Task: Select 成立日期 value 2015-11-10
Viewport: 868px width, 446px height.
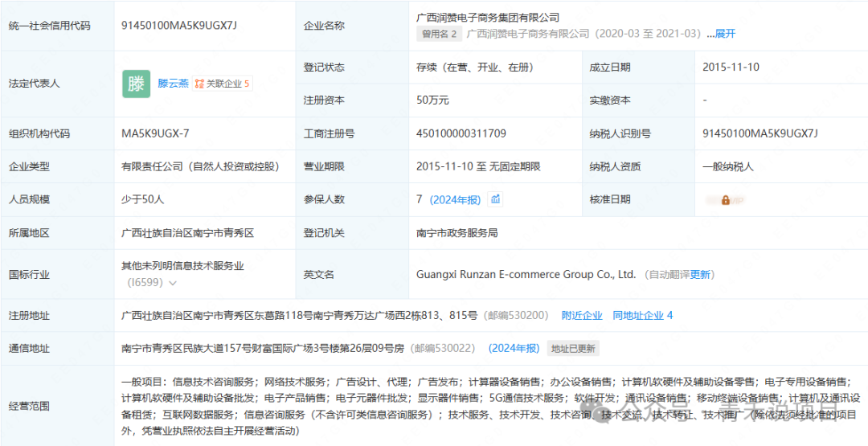Action: tap(731, 68)
